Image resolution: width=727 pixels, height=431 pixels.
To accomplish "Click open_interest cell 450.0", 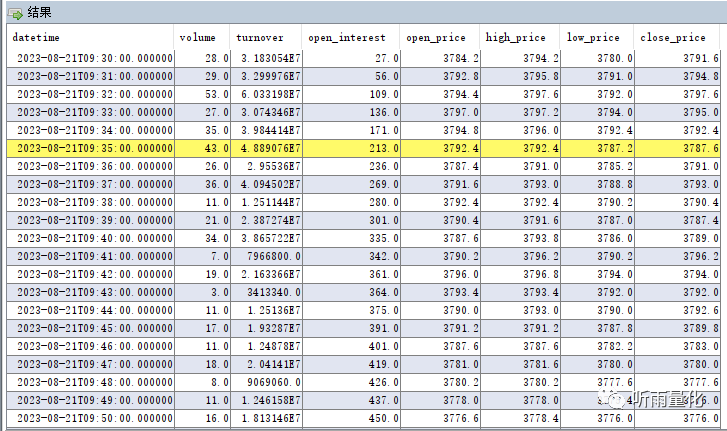I will coord(351,418).
